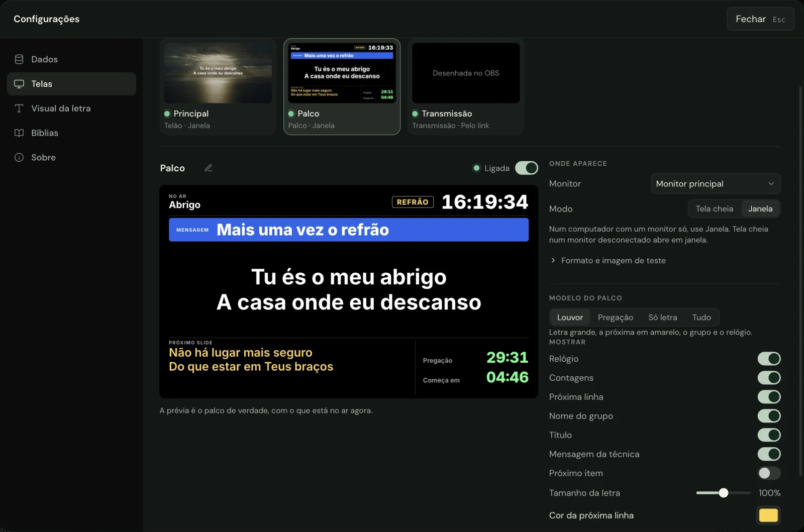Click the Dados database icon
This screenshot has height=532, width=804.
click(x=19, y=59)
